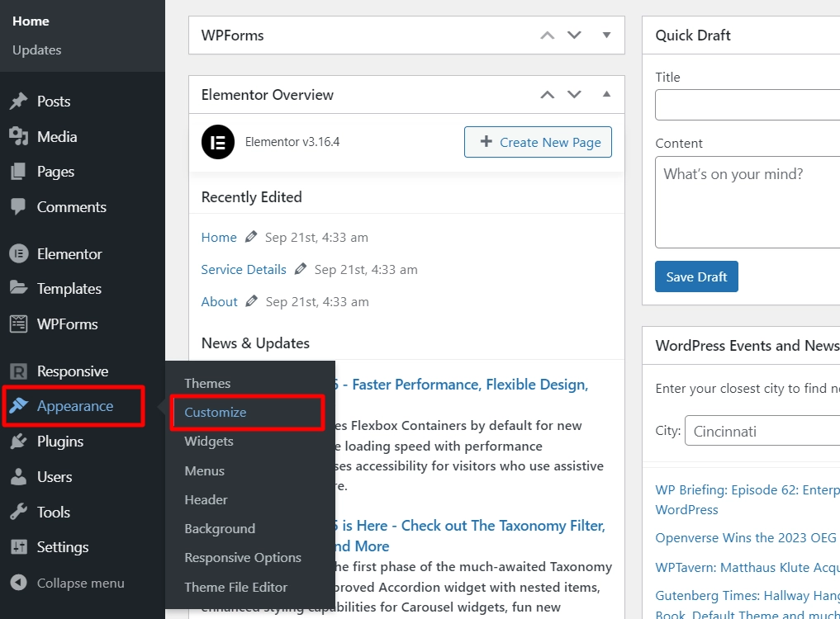Screen dimensions: 840x619
Task: Open Widgets from Appearance submenu
Action: click(x=209, y=442)
